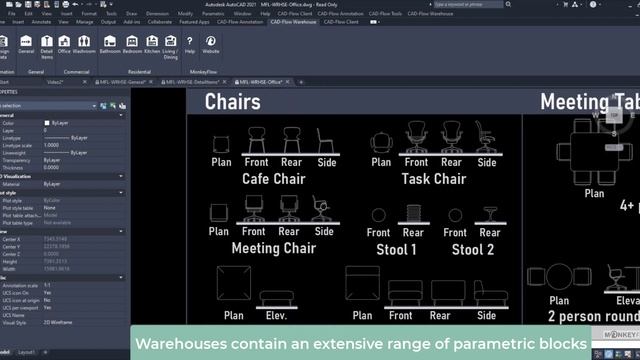This screenshot has height=360, width=640.
Task: Open the selection dropdown in Properties
Action: pyautogui.click(x=94, y=106)
